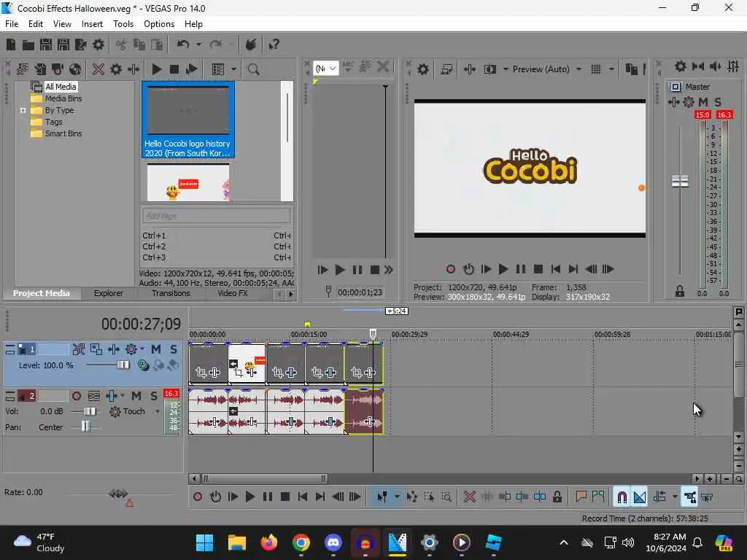Open Google Chrome from the taskbar
The height and width of the screenshot is (560, 747).
click(301, 542)
